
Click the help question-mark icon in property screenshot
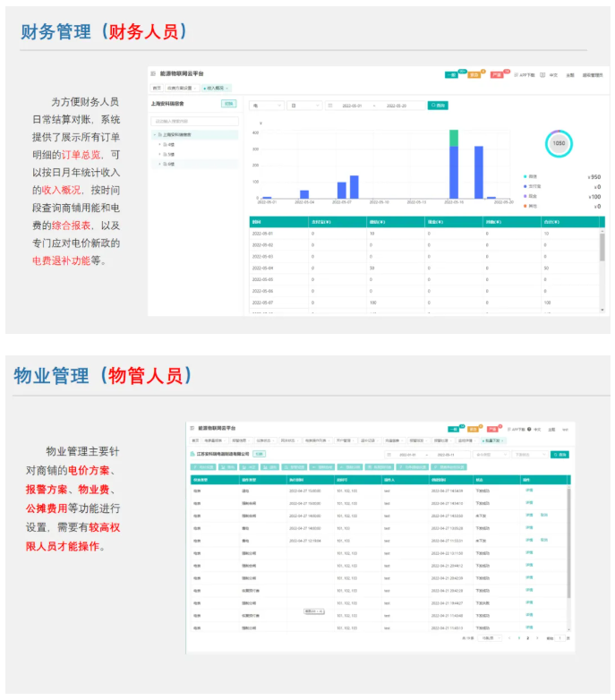click(x=529, y=429)
